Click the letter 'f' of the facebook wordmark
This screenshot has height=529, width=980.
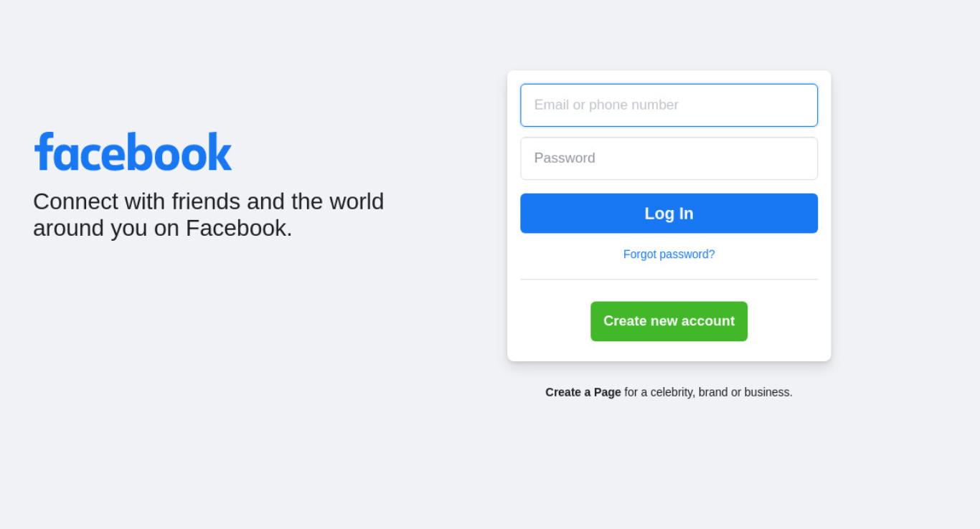[x=44, y=151]
